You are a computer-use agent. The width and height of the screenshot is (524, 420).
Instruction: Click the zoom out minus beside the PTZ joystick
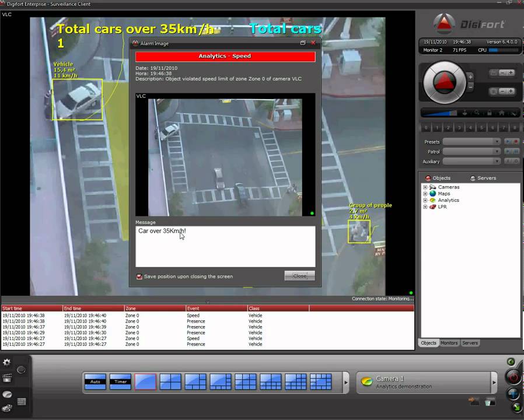[x=470, y=87]
